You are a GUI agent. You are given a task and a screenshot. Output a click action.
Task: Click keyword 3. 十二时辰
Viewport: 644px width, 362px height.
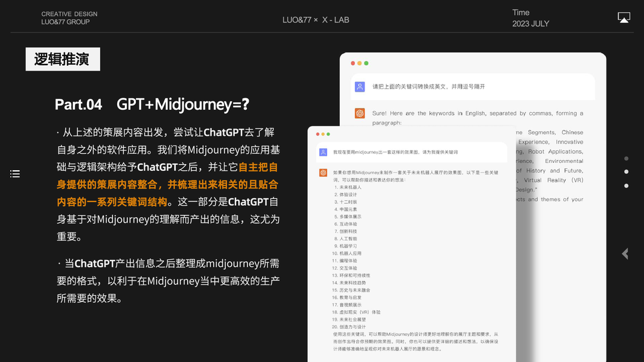[x=345, y=202]
